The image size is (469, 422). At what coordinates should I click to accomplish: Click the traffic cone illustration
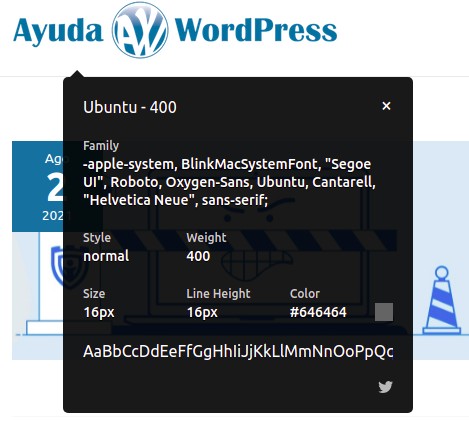pyautogui.click(x=442, y=300)
